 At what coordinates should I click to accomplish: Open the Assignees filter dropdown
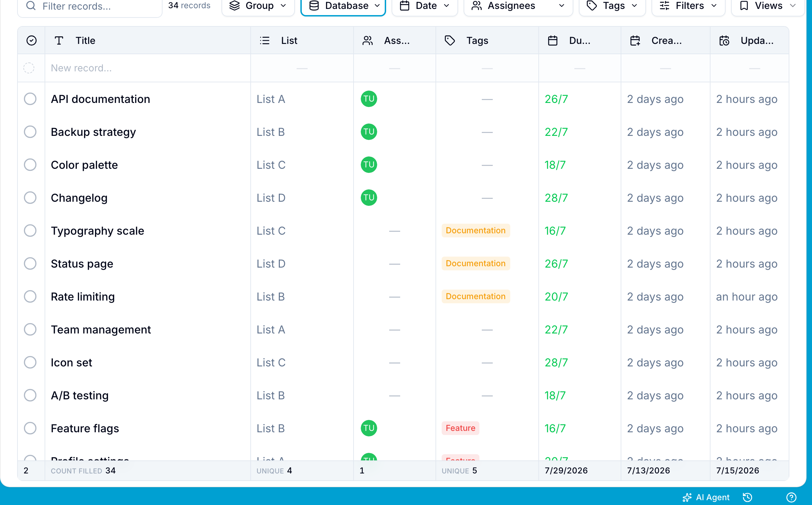[518, 6]
